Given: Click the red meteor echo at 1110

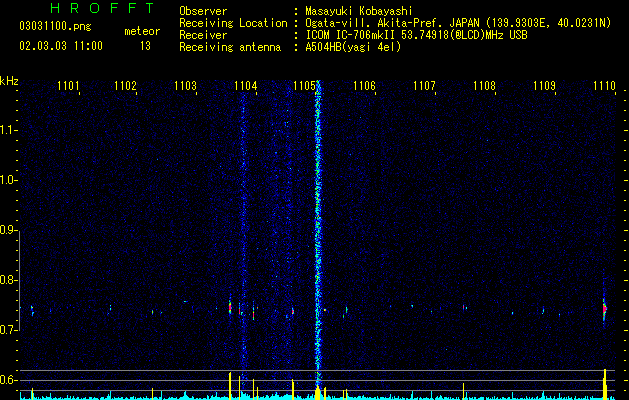Looking at the screenshot, I should (605, 309).
